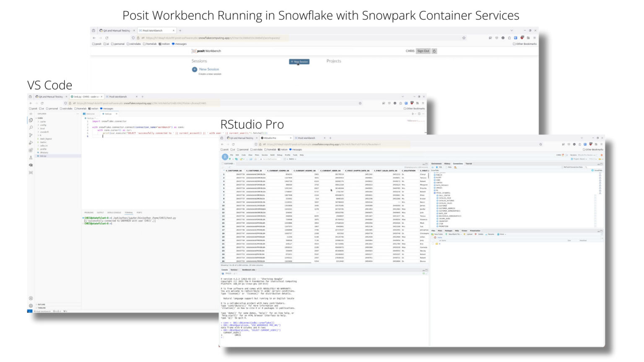Open the Source Control icon in VS Code
This screenshot has height=362, width=644.
31,135
